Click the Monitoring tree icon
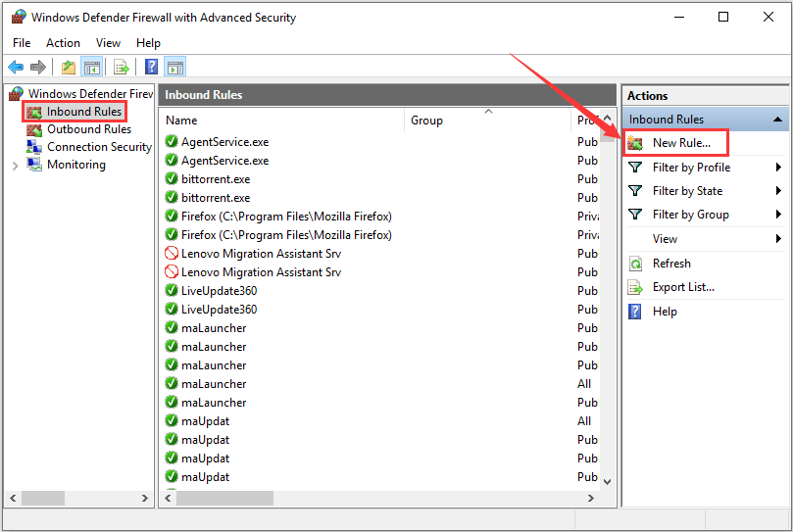793x532 pixels. (34, 165)
